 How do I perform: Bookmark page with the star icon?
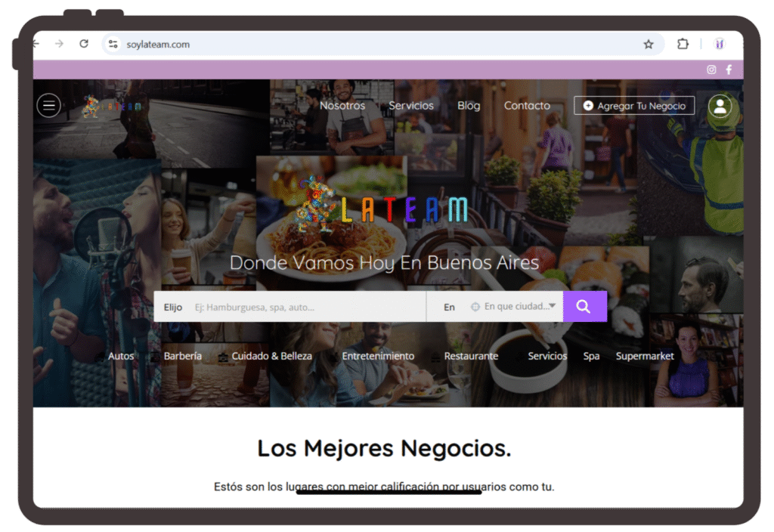point(649,45)
